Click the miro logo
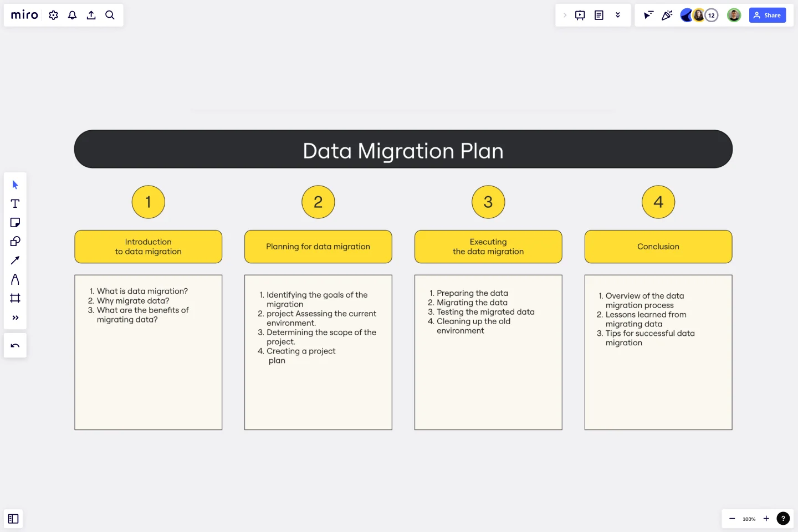 pos(24,15)
